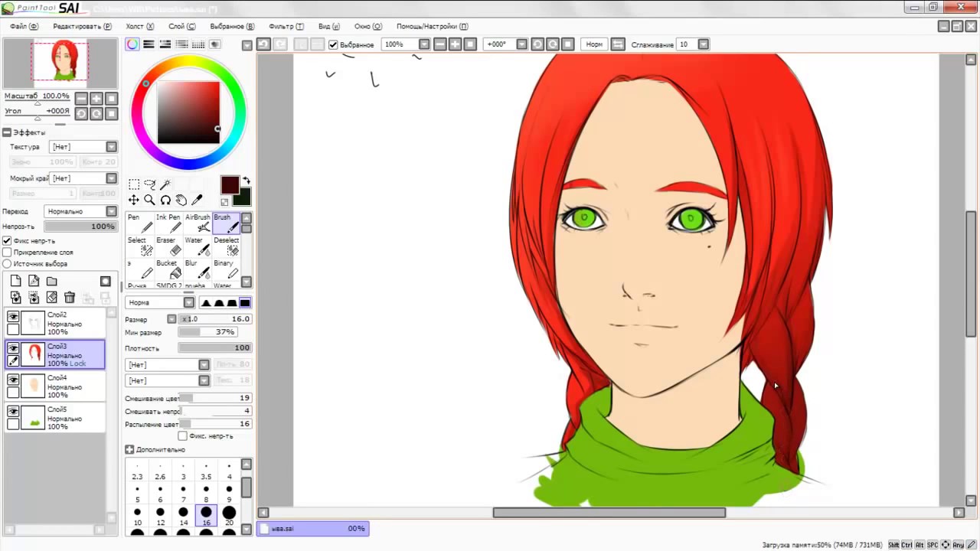This screenshot has width=980, height=551.
Task: Select layer Слой4 in layer list
Action: pyautogui.click(x=55, y=386)
